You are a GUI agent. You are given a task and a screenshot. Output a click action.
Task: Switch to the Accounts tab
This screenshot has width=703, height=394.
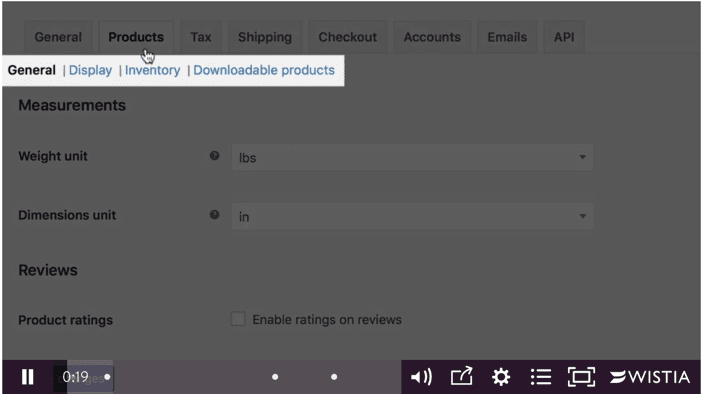pyautogui.click(x=432, y=37)
